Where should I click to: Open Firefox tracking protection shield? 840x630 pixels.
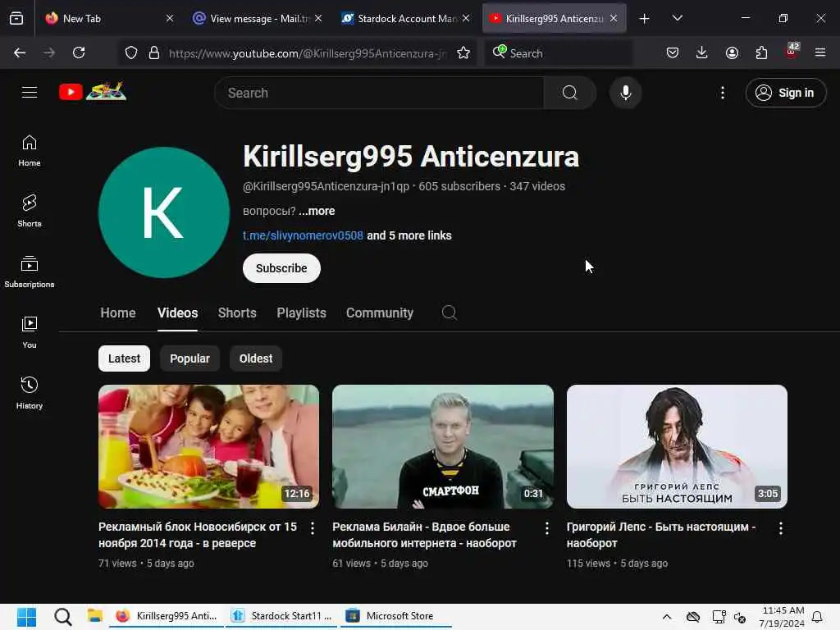pyautogui.click(x=131, y=52)
